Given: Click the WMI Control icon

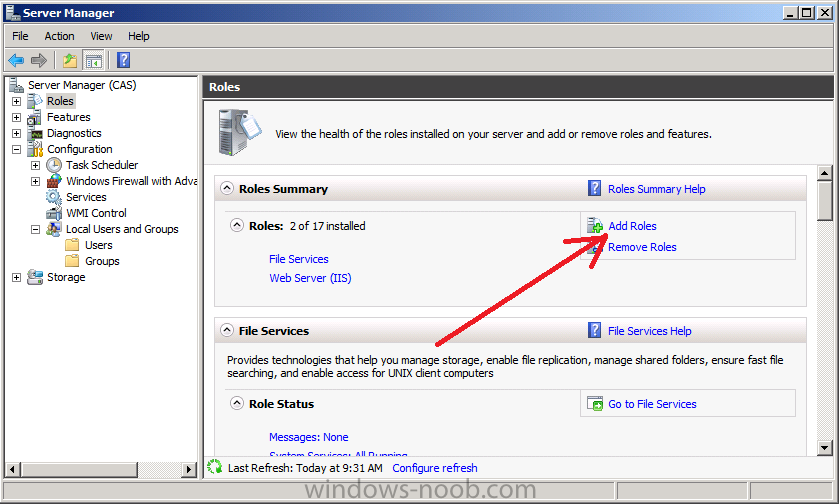Looking at the screenshot, I should tap(54, 213).
